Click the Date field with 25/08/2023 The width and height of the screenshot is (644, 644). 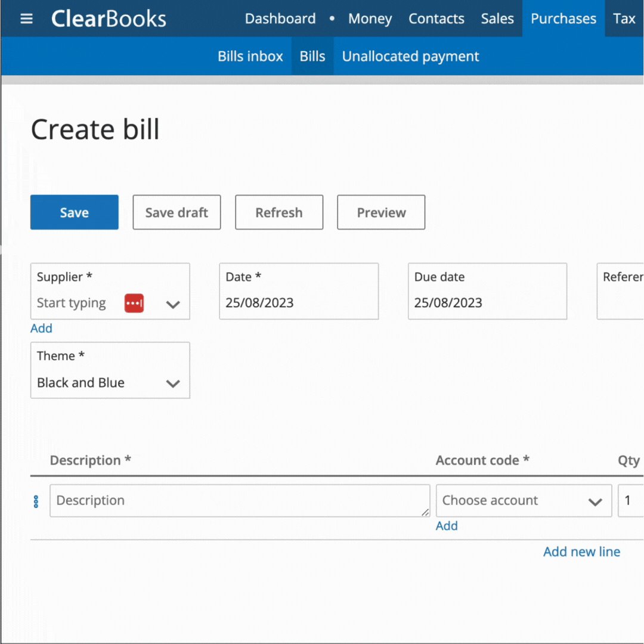coord(299,291)
